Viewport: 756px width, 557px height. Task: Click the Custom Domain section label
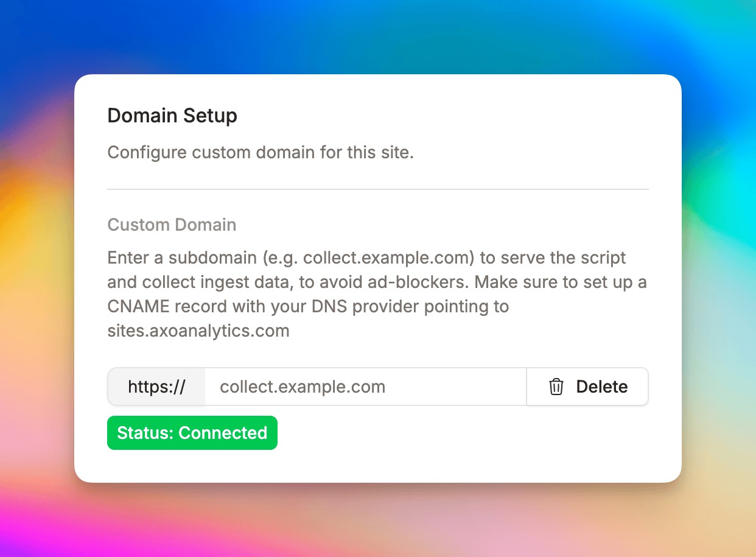[172, 225]
